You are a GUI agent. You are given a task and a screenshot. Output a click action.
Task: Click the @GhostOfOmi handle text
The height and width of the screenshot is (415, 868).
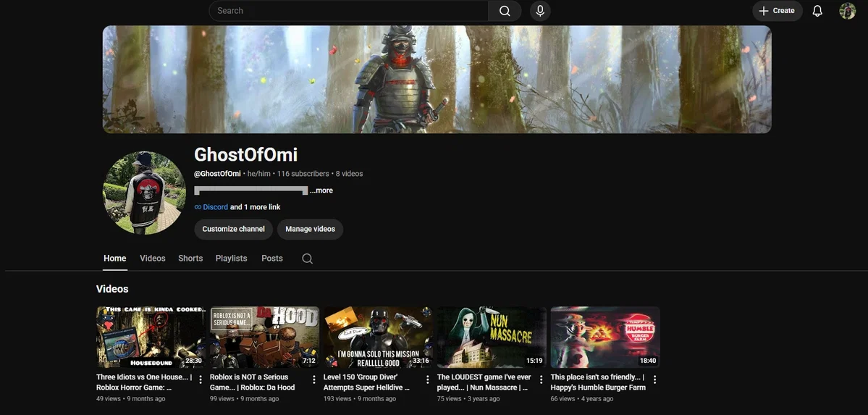tap(217, 174)
